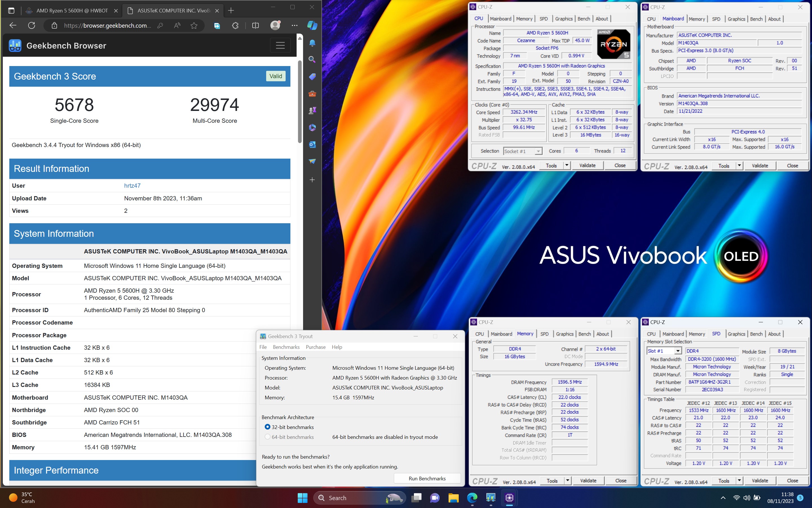Open Purchase menu in Geekbench 3
This screenshot has height=508, width=812.
(316, 347)
